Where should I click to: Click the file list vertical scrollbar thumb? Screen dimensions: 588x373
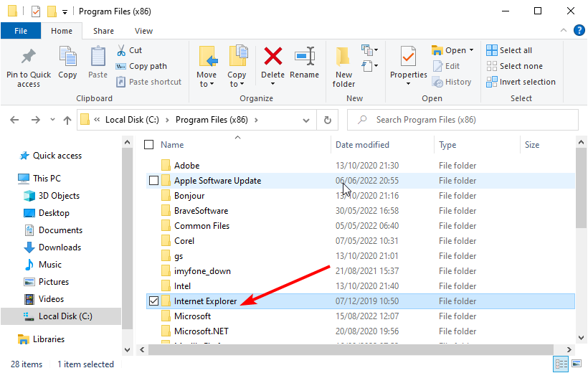[581, 188]
